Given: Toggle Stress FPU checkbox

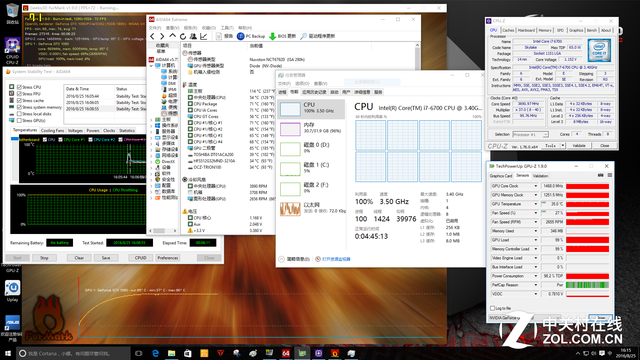Looking at the screenshot, I should coord(19,94).
